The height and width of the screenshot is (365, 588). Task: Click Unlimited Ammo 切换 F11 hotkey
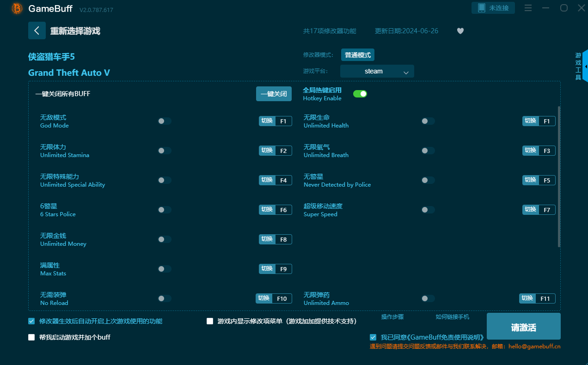pyautogui.click(x=537, y=298)
